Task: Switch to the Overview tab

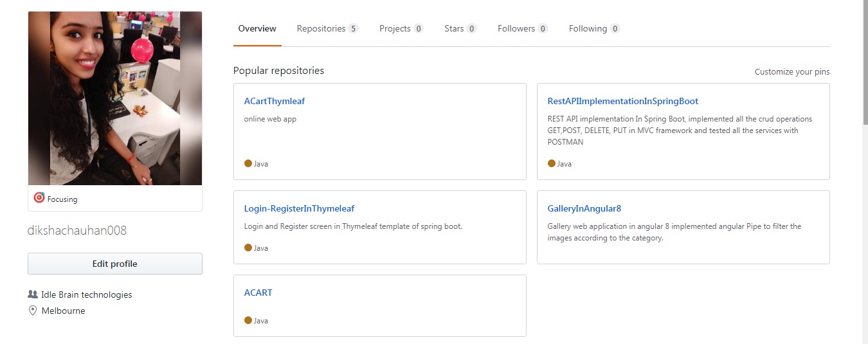Action: pos(257,29)
